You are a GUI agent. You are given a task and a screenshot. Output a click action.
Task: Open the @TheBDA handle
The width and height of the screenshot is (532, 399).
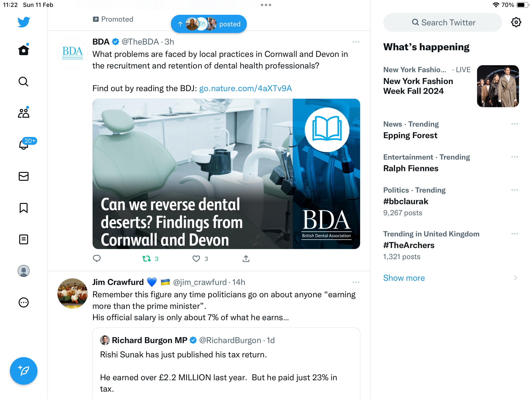pyautogui.click(x=140, y=42)
